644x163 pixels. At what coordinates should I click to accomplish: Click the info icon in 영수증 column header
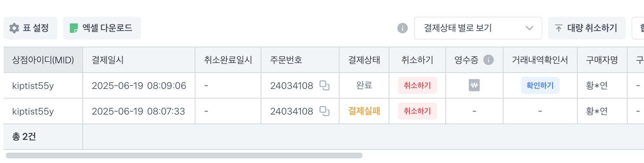click(x=489, y=60)
